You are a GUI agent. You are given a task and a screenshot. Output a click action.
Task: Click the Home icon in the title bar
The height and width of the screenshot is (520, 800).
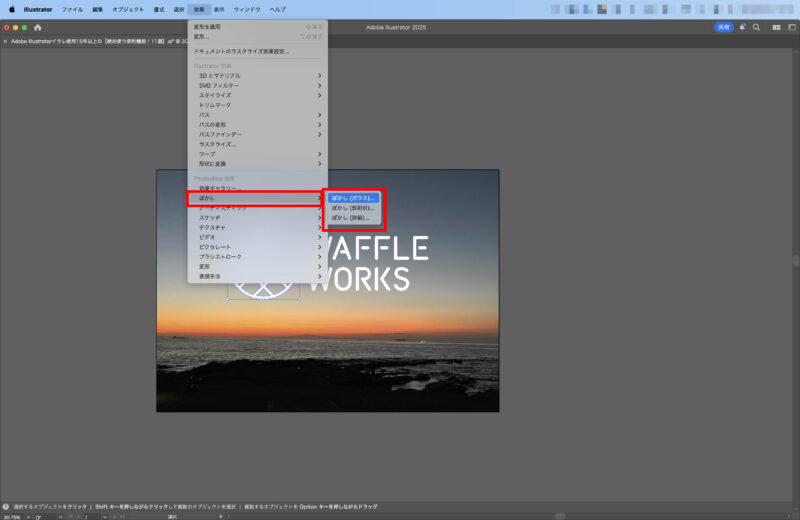tap(38, 27)
